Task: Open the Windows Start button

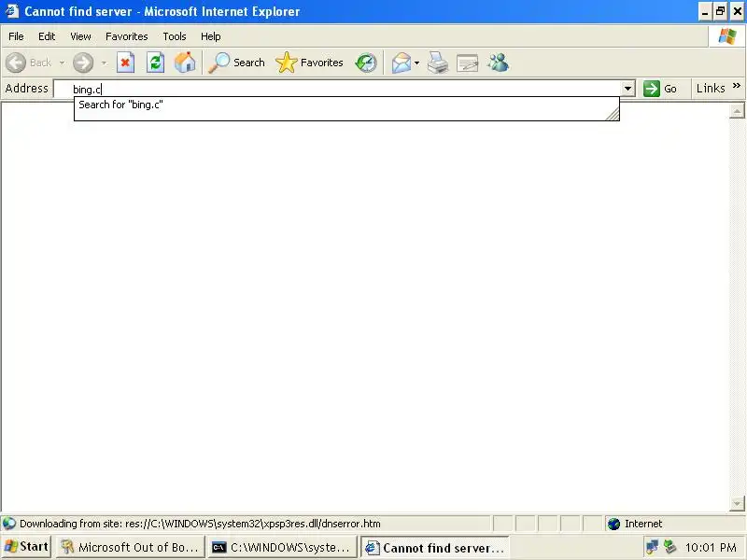Action: point(27,547)
